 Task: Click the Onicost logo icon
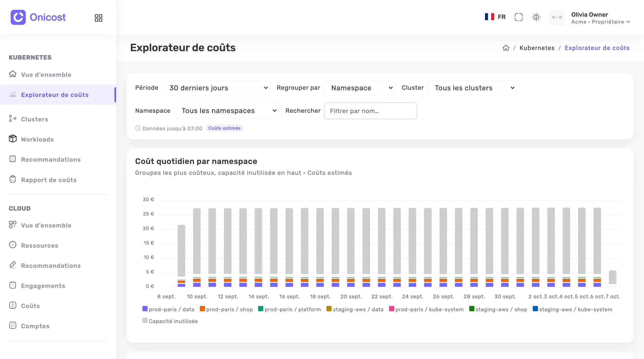(18, 17)
